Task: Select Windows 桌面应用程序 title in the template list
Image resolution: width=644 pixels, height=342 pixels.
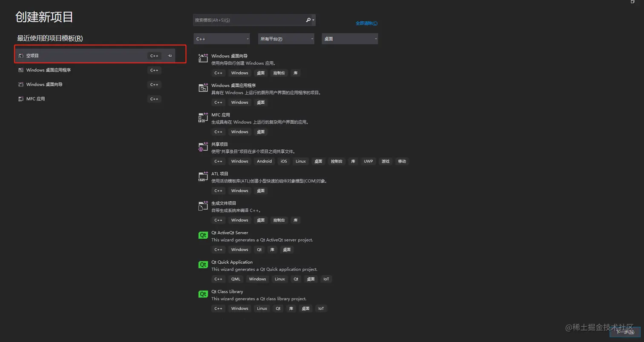Action: click(233, 85)
